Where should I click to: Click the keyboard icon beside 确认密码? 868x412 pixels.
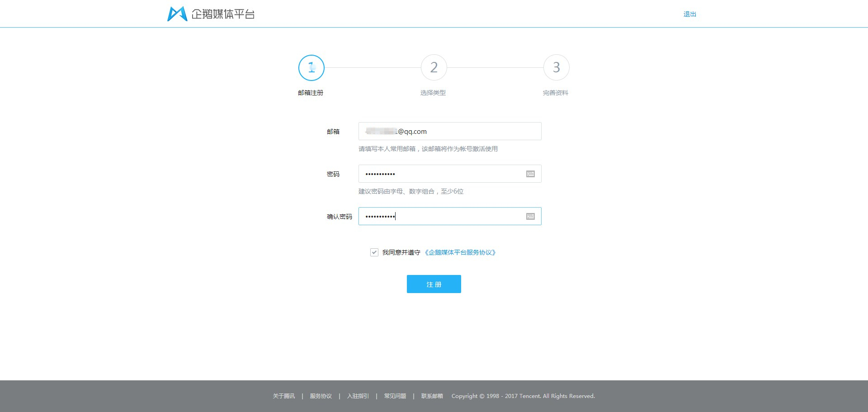click(530, 216)
